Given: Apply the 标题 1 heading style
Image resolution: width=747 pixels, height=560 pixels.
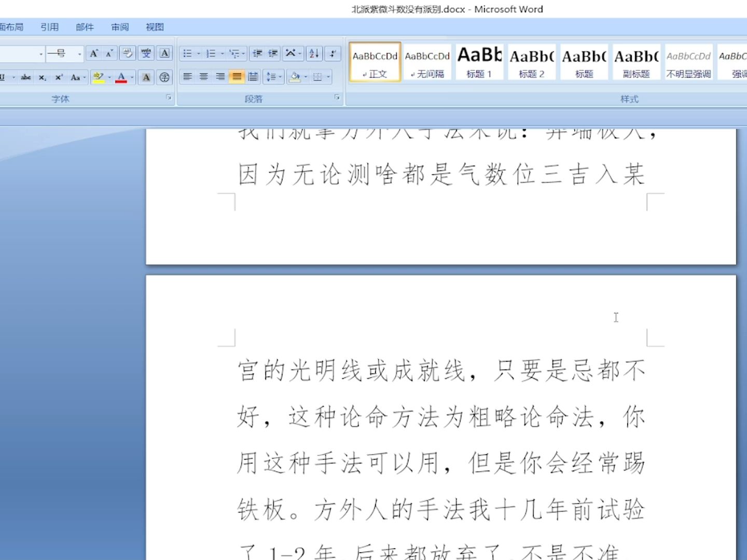Looking at the screenshot, I should (x=480, y=62).
